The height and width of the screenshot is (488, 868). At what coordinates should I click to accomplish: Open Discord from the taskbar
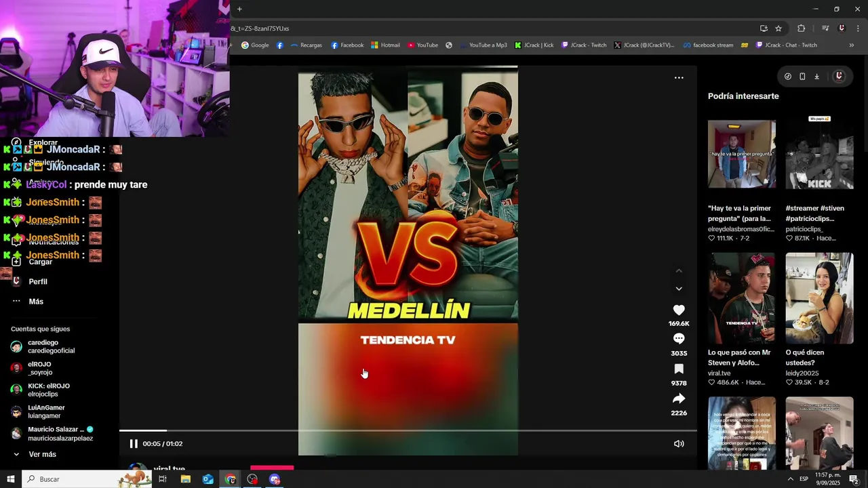[275, 479]
